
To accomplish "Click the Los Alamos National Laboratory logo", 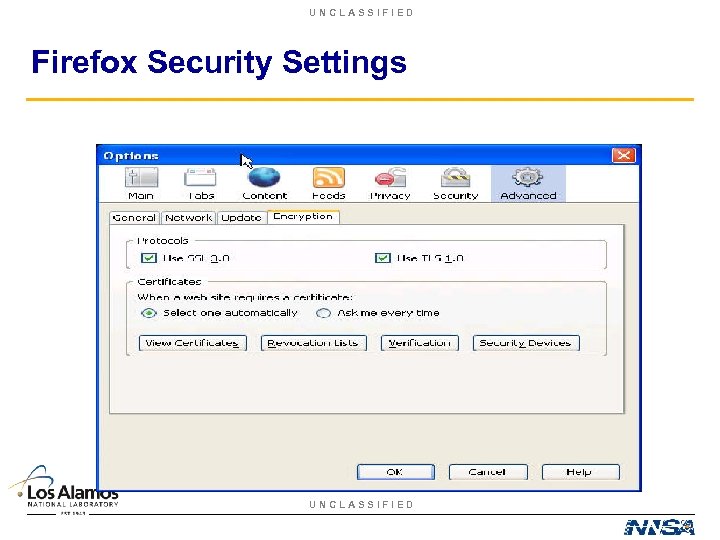I will [x=64, y=490].
